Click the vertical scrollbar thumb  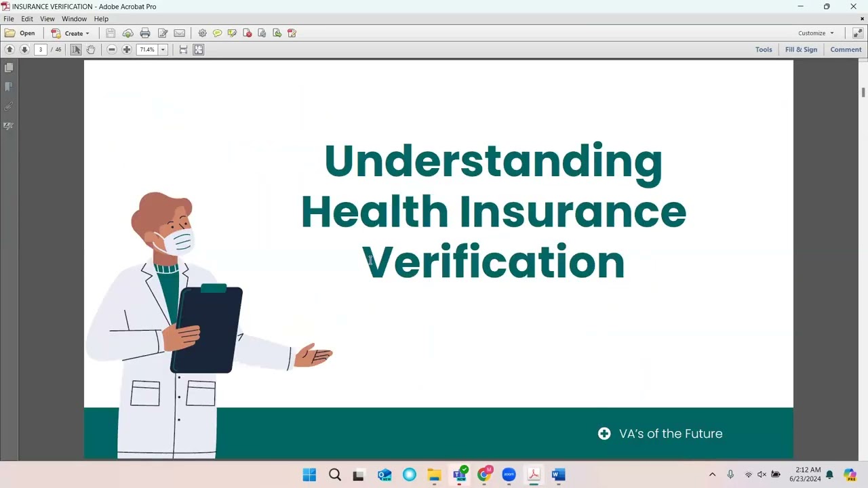pos(863,92)
